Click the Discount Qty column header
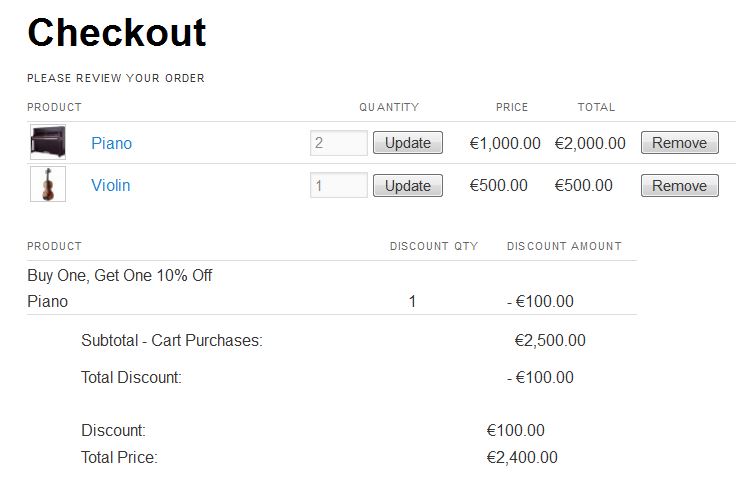 [x=434, y=246]
